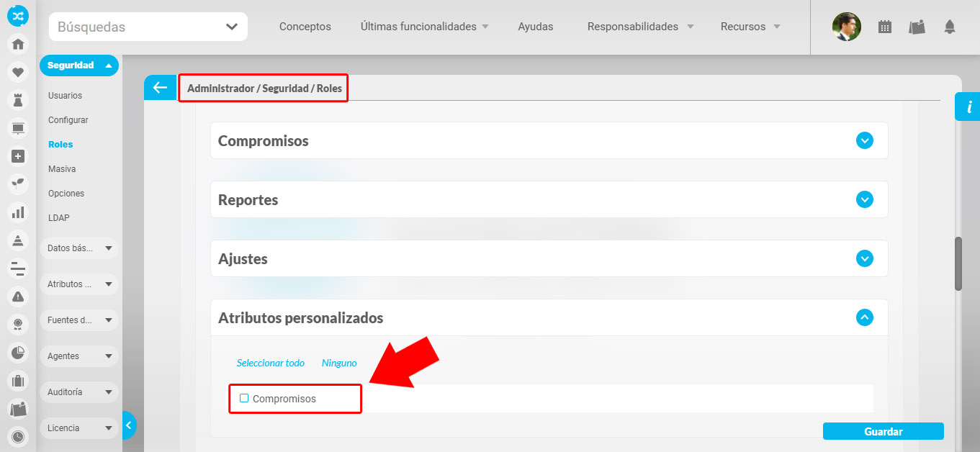The width and height of the screenshot is (980, 452).
Task: Enable the Compromisos checkbox
Action: click(x=244, y=397)
